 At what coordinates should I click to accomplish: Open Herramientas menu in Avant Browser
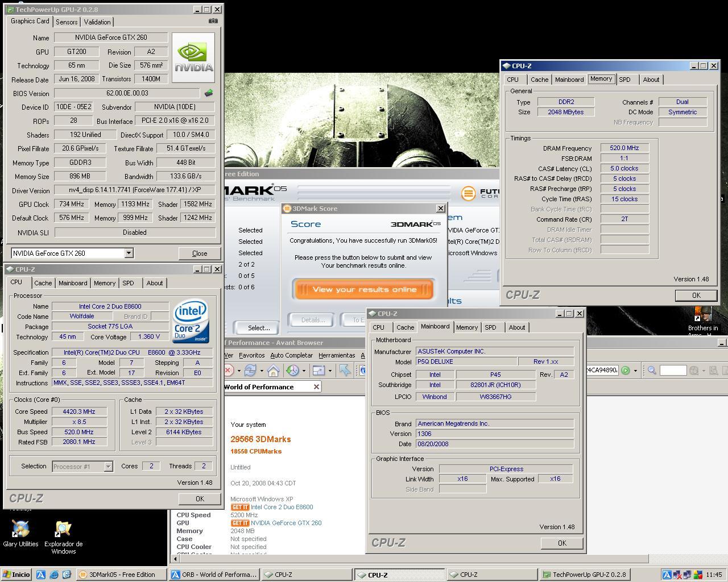337,355
